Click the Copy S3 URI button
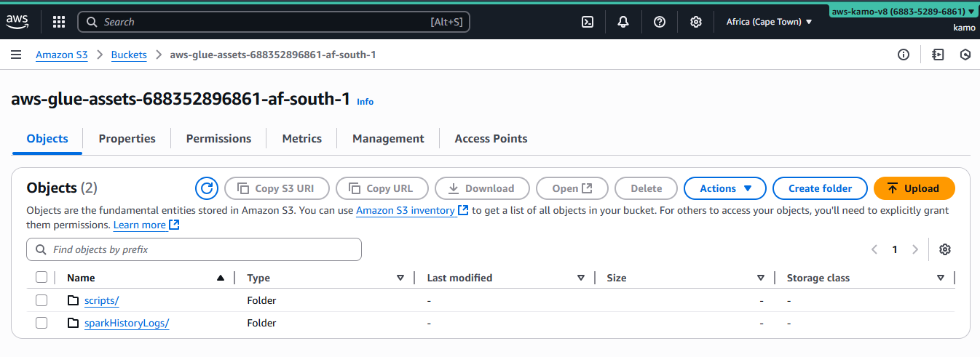Screen dimensions: 980x357 [277, 188]
